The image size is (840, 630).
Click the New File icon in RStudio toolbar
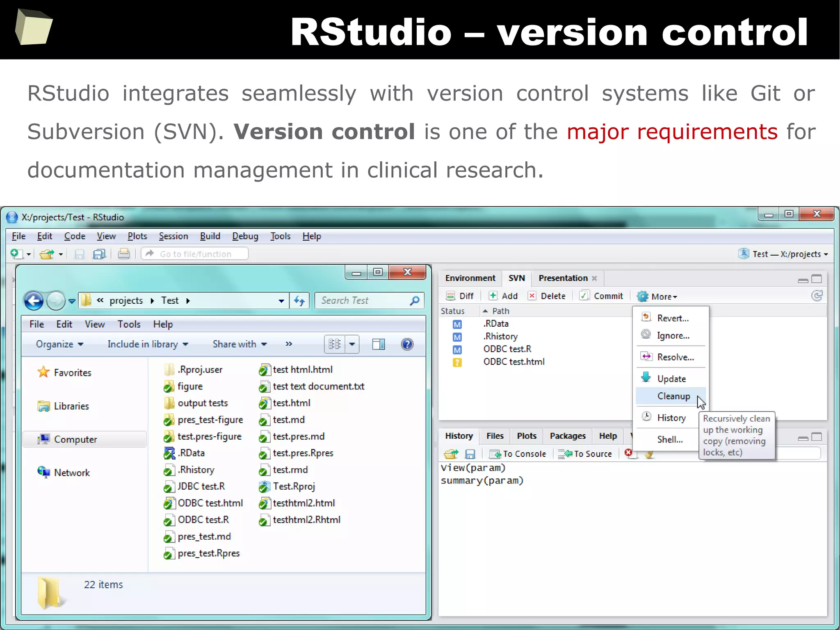pyautogui.click(x=16, y=254)
